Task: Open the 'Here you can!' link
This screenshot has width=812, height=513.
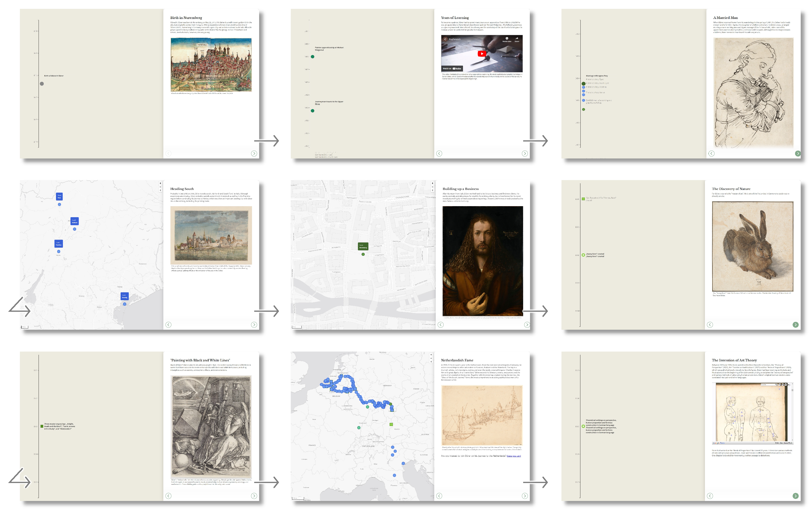Action: [x=514, y=456]
